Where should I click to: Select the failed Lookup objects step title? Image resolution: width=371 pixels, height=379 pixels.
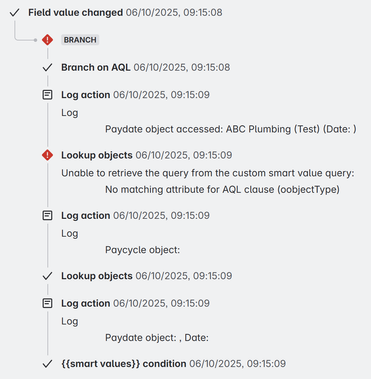tap(97, 155)
